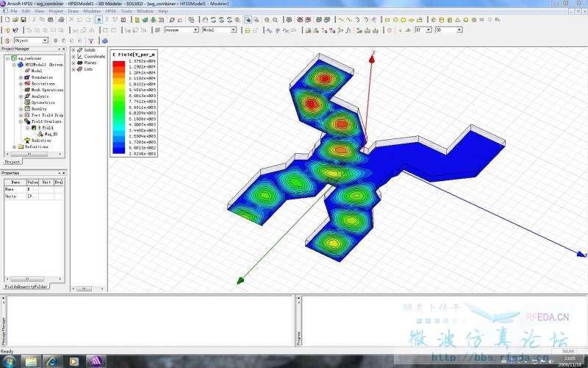Select the Pan hand tool

(x=205, y=20)
